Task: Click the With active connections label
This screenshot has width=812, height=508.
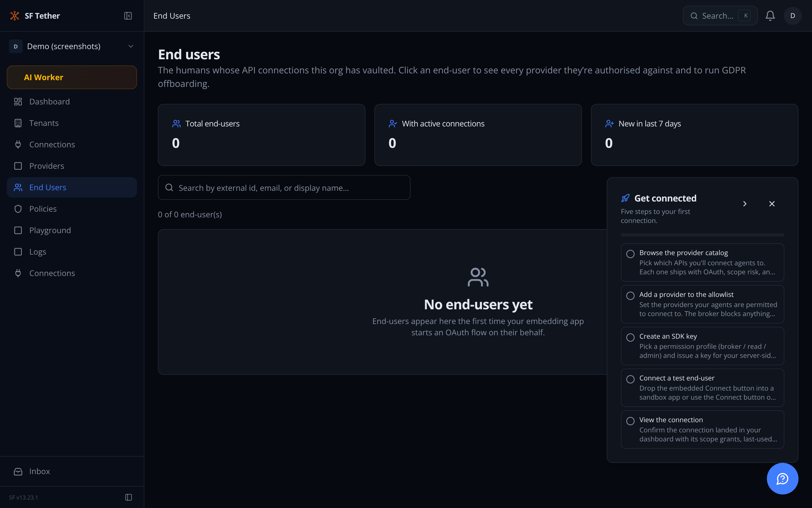Action: click(x=443, y=124)
